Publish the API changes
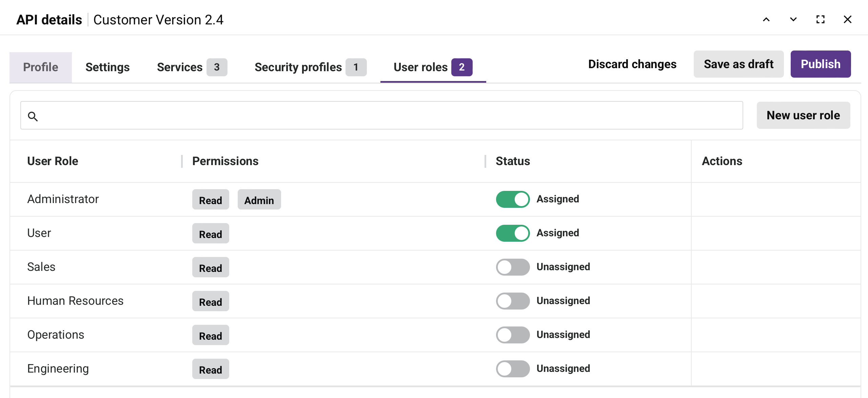The width and height of the screenshot is (868, 398). (x=821, y=64)
